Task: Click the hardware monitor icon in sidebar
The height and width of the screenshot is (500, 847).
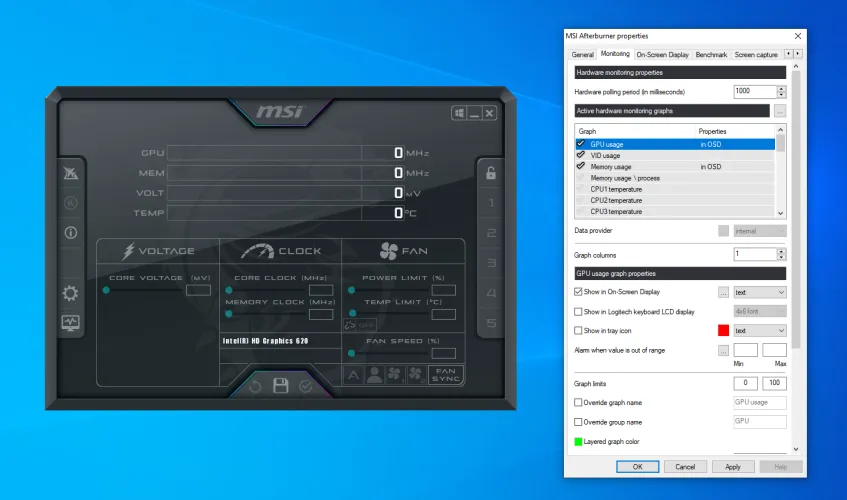Action: coord(71,323)
